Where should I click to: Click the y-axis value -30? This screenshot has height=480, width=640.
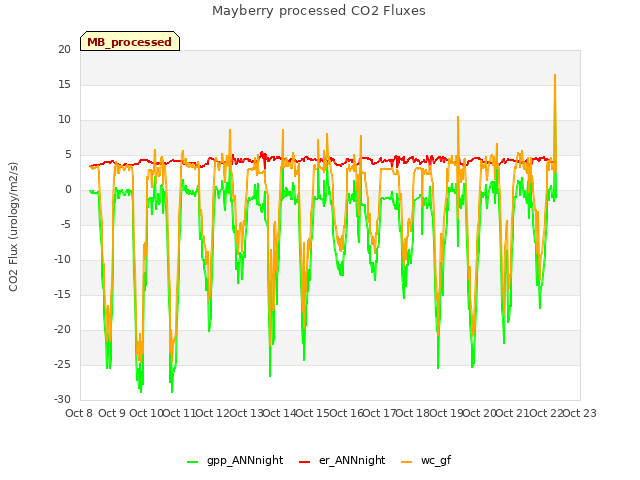point(62,399)
